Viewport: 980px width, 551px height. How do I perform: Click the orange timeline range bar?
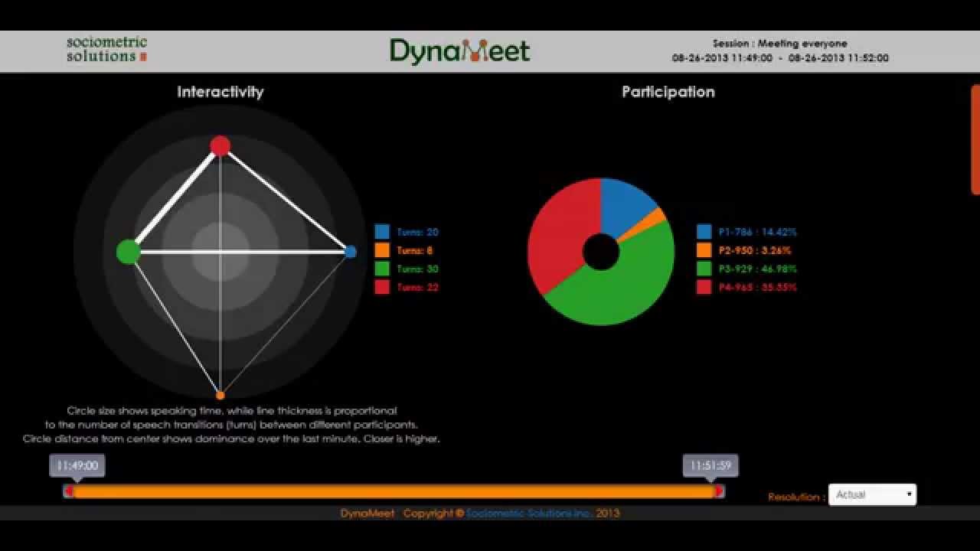394,491
